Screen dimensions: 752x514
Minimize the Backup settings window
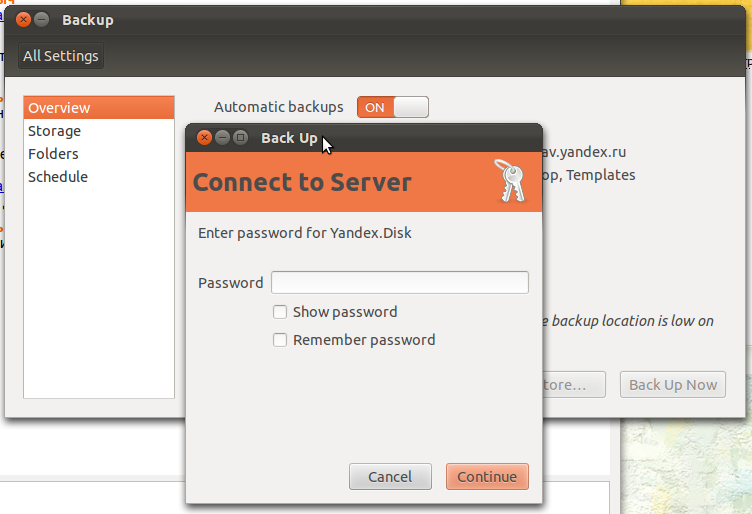coord(42,20)
